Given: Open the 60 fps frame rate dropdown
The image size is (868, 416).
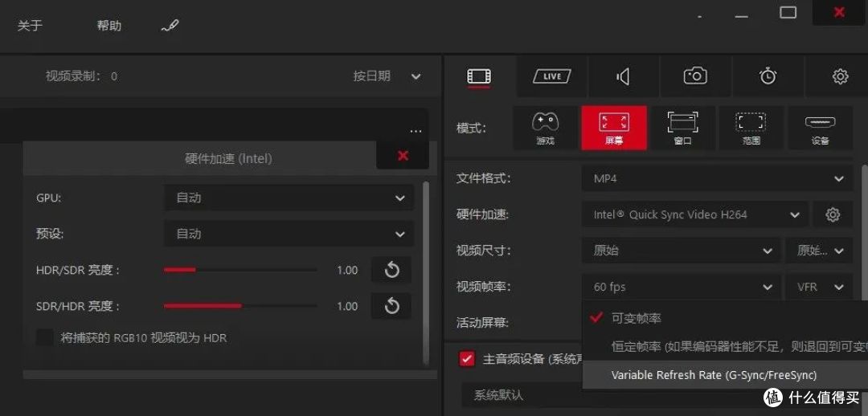Looking at the screenshot, I should [x=681, y=288].
